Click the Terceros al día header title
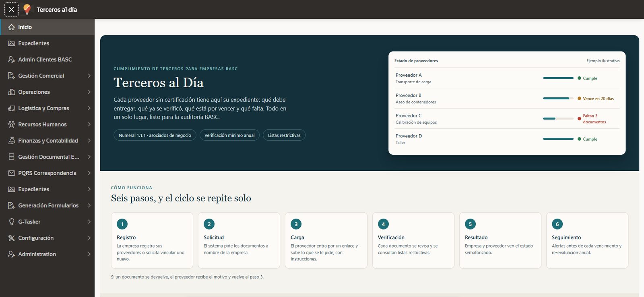Image resolution: width=644 pixels, height=297 pixels. tap(57, 10)
